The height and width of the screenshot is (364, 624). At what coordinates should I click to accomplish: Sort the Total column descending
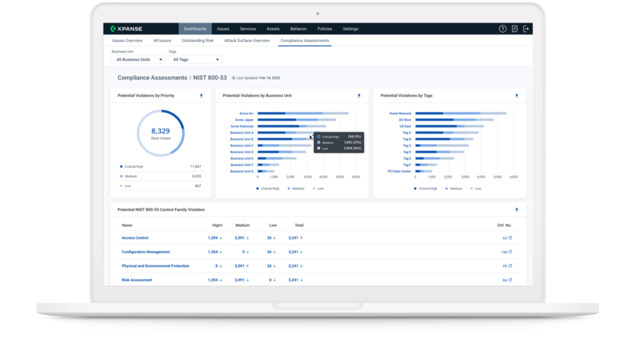pos(299,225)
